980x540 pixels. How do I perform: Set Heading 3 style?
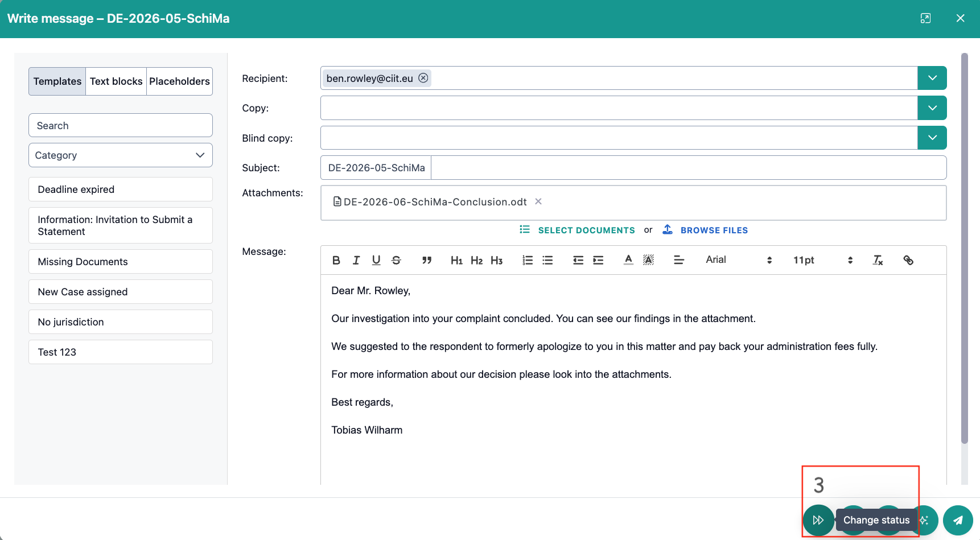[497, 260]
